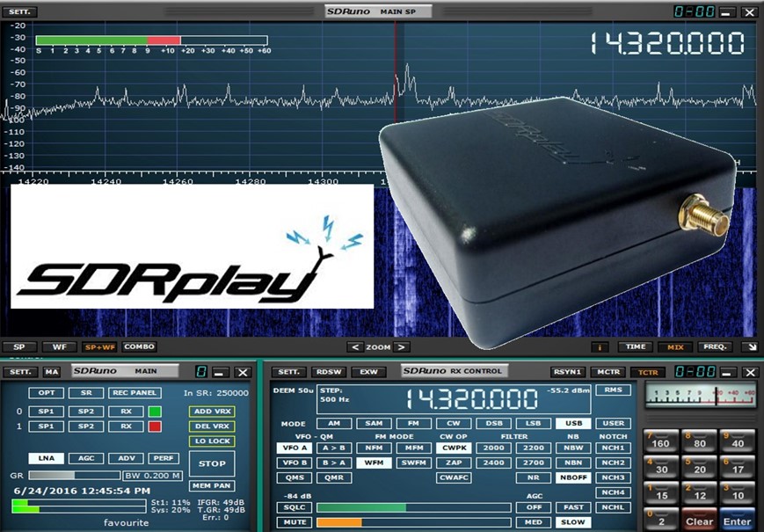The image size is (764, 532).
Task: Click the STOP button
Action: point(212,463)
